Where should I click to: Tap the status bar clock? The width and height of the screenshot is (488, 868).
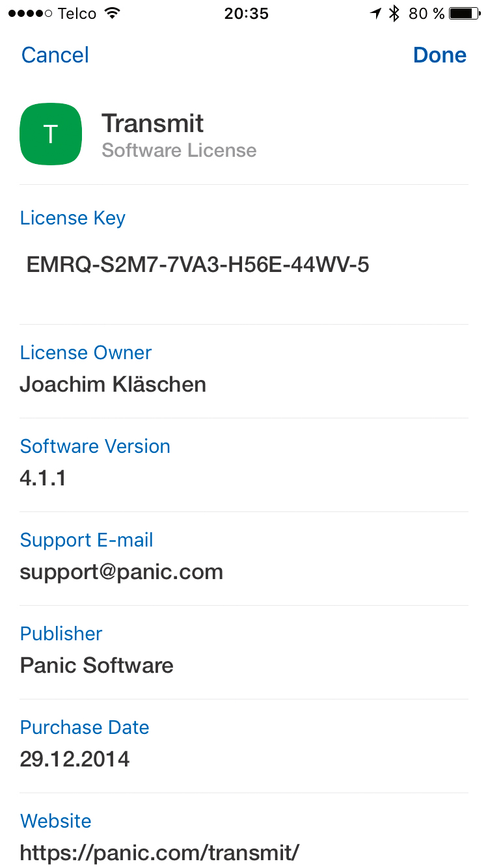click(x=246, y=14)
